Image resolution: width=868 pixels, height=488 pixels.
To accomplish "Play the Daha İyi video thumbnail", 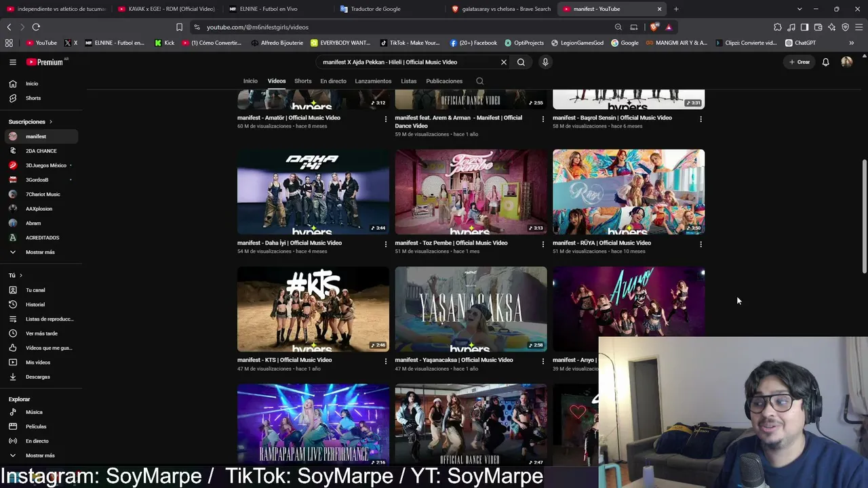I will 313,192.
